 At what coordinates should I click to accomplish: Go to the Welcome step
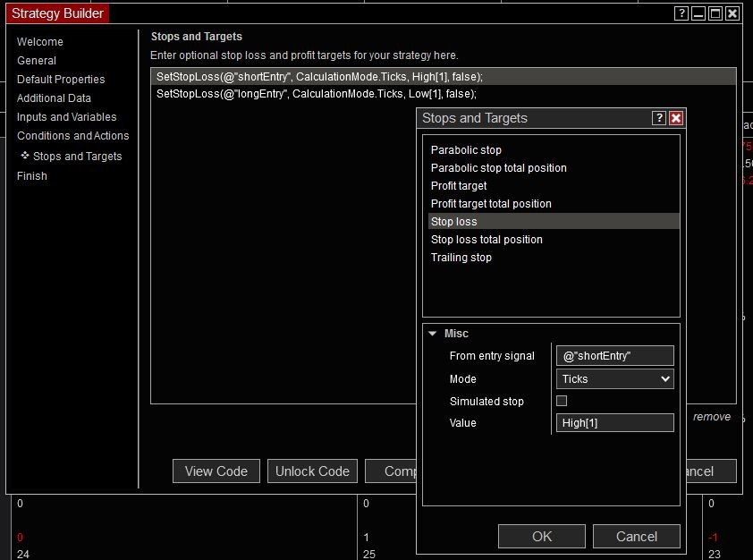pos(40,42)
